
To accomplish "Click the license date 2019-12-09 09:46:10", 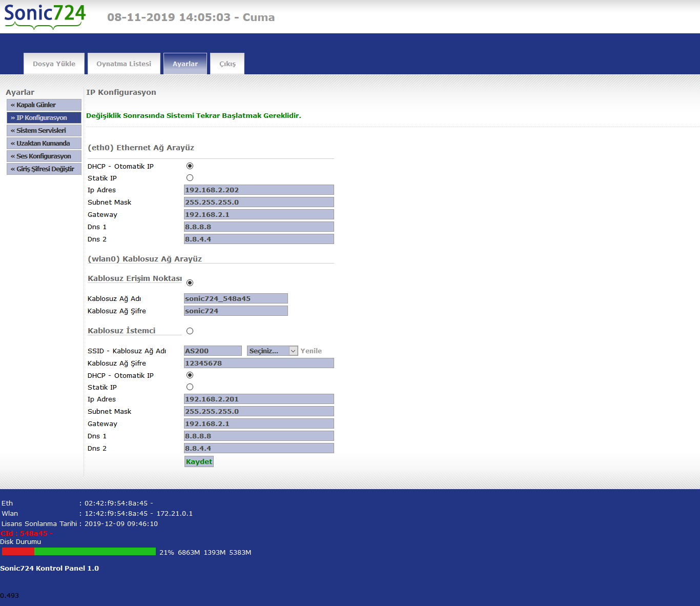I will click(x=121, y=524).
